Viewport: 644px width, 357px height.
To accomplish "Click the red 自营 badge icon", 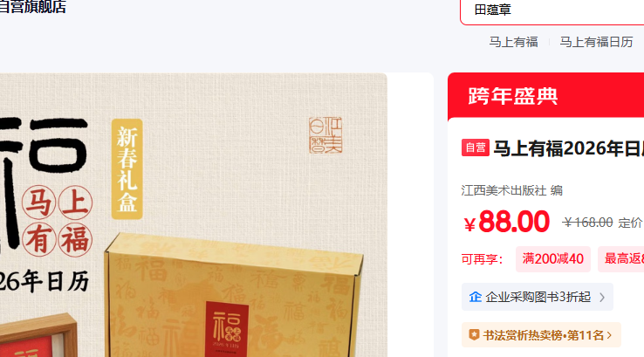I will coord(476,148).
